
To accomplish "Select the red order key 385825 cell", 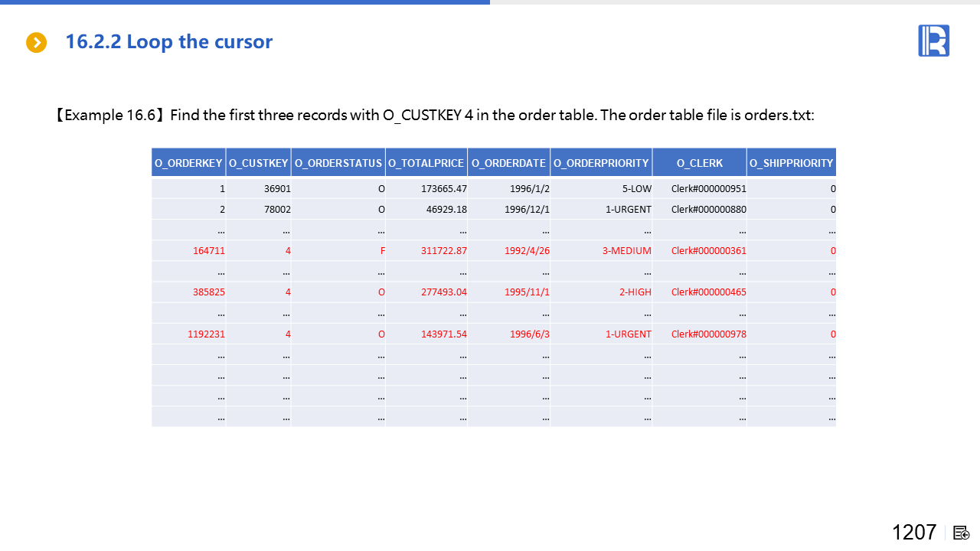I will click(x=208, y=292).
